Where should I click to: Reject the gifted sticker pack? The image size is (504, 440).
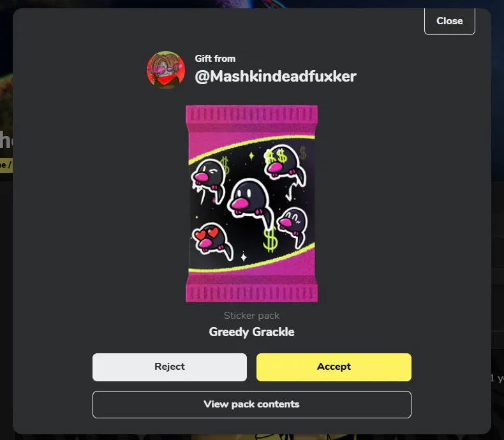click(170, 367)
